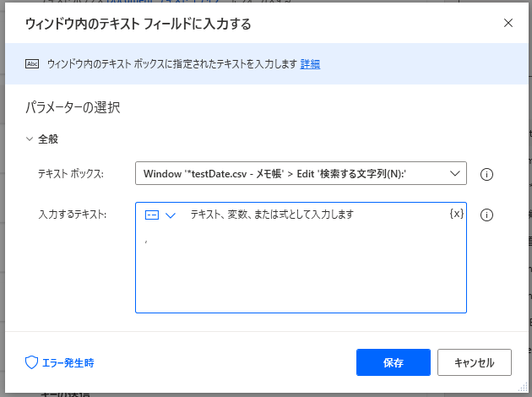The width and height of the screenshot is (532, 397).
Task: Click the text input mode icon
Action: [x=152, y=215]
